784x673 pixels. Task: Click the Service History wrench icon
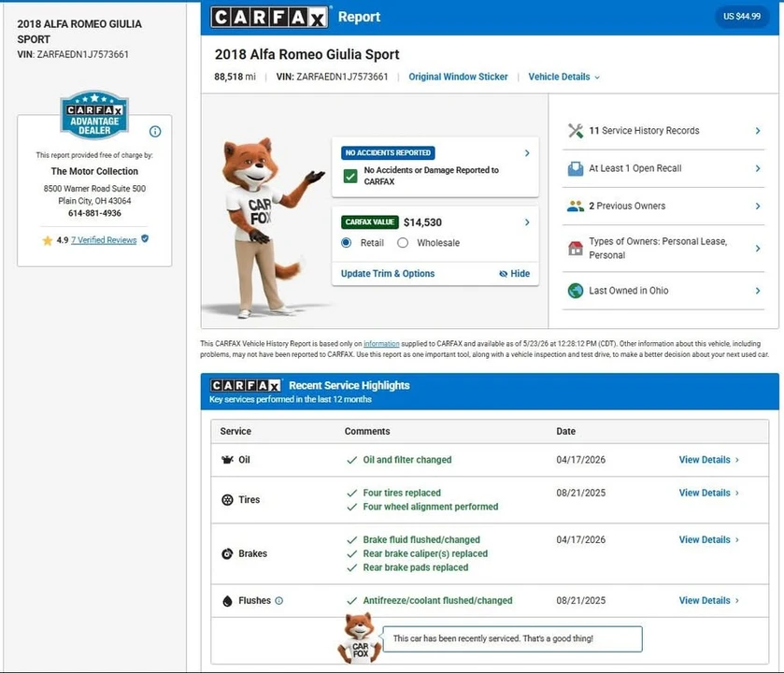click(576, 131)
